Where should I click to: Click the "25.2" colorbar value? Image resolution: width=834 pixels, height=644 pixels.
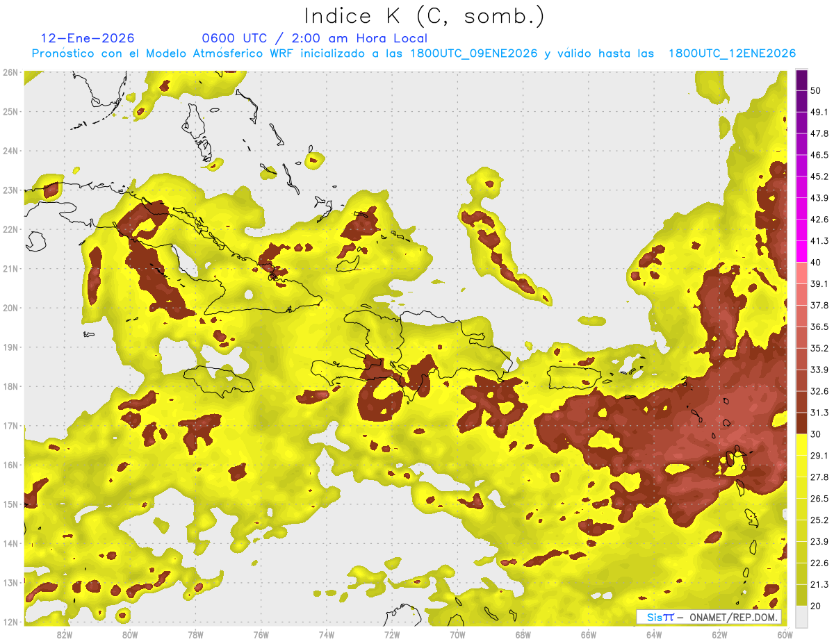(819, 520)
